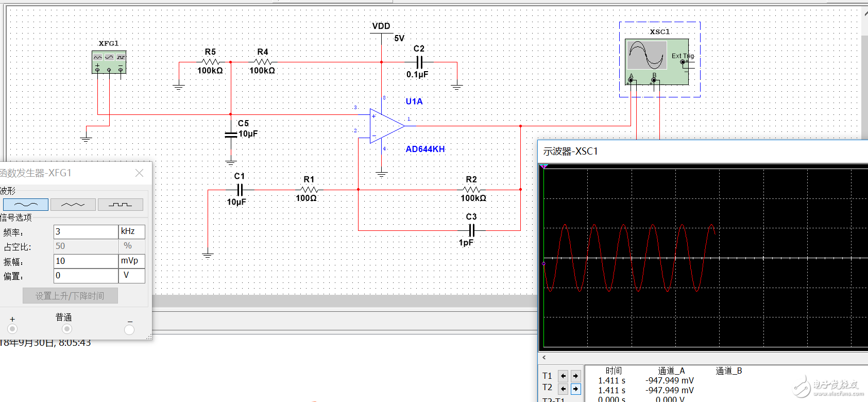
Task: Click the ground symbol below capacitor C1
Action: (x=208, y=255)
